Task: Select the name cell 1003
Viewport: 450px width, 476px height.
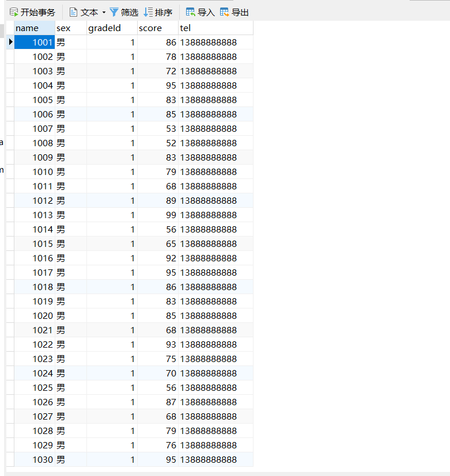Action: point(35,71)
